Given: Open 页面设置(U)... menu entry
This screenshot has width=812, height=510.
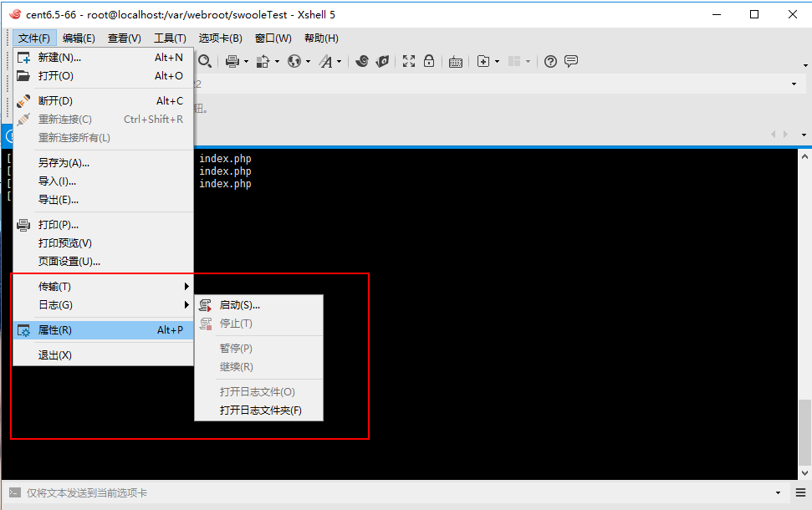Looking at the screenshot, I should 103,262.
